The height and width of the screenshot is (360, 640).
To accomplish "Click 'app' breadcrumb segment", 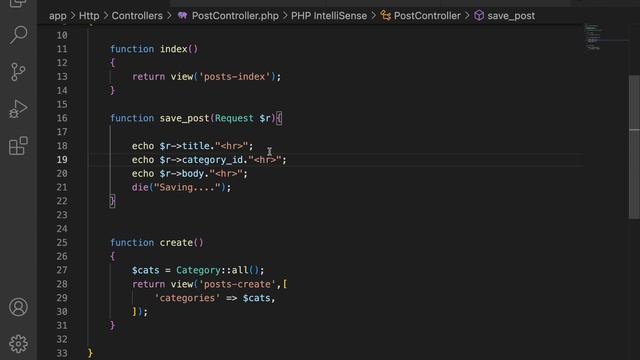I will tap(58, 16).
